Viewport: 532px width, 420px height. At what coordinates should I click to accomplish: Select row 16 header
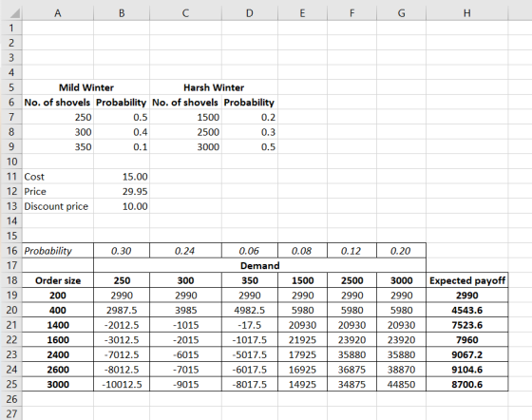point(11,251)
